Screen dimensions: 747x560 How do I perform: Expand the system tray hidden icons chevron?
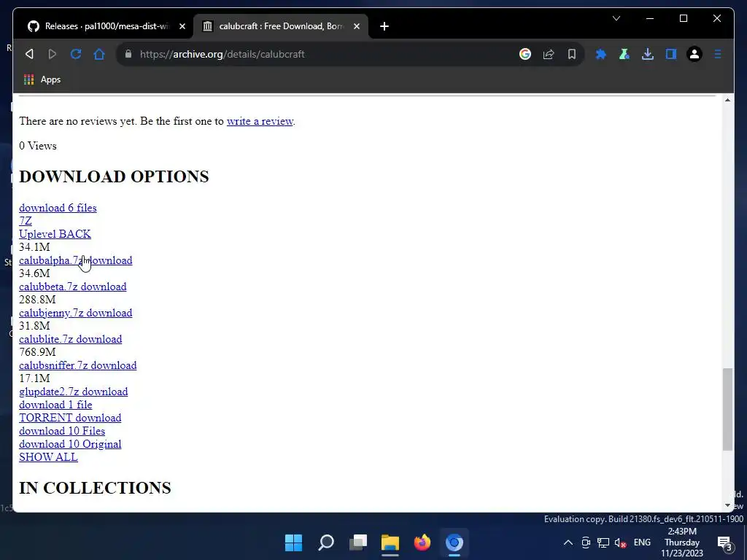(x=568, y=542)
